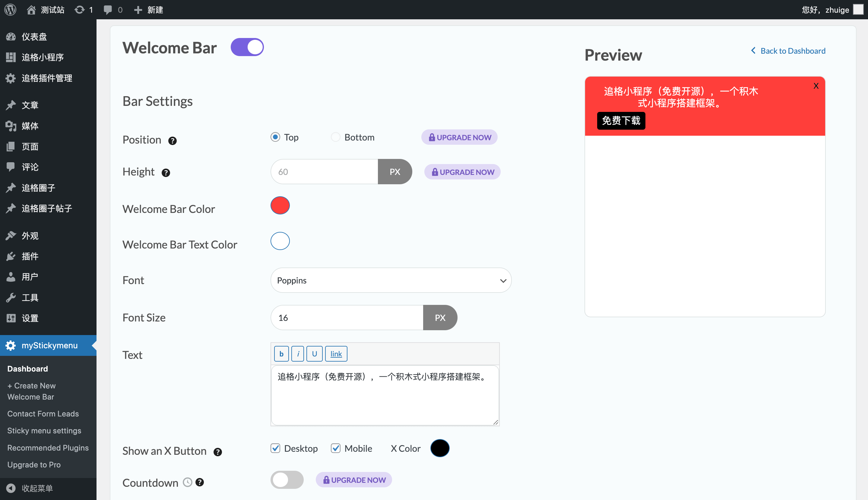
Task: Open Upgrade to Pro submenu item
Action: pos(34,464)
